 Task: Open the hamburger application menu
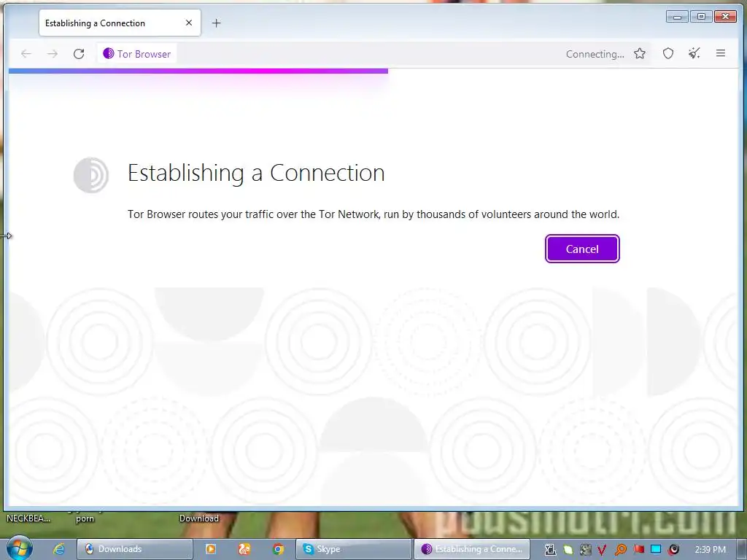click(x=720, y=53)
